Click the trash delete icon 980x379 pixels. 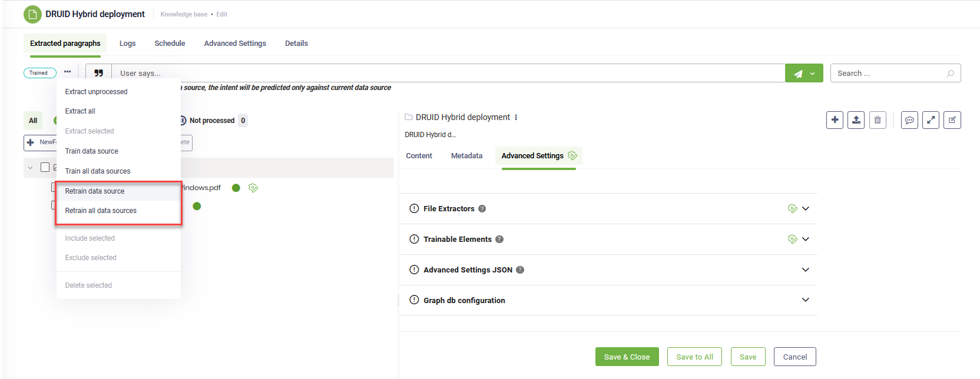point(878,120)
